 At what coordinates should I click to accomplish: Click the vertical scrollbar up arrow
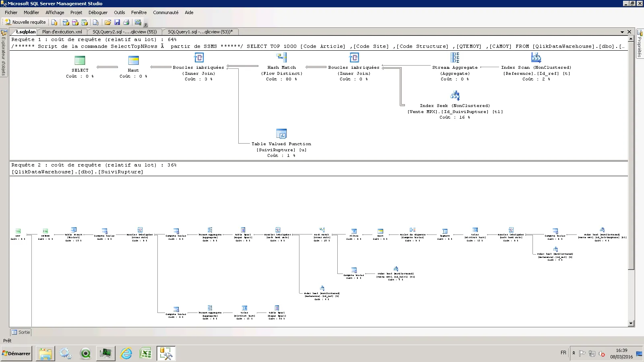coord(631,39)
